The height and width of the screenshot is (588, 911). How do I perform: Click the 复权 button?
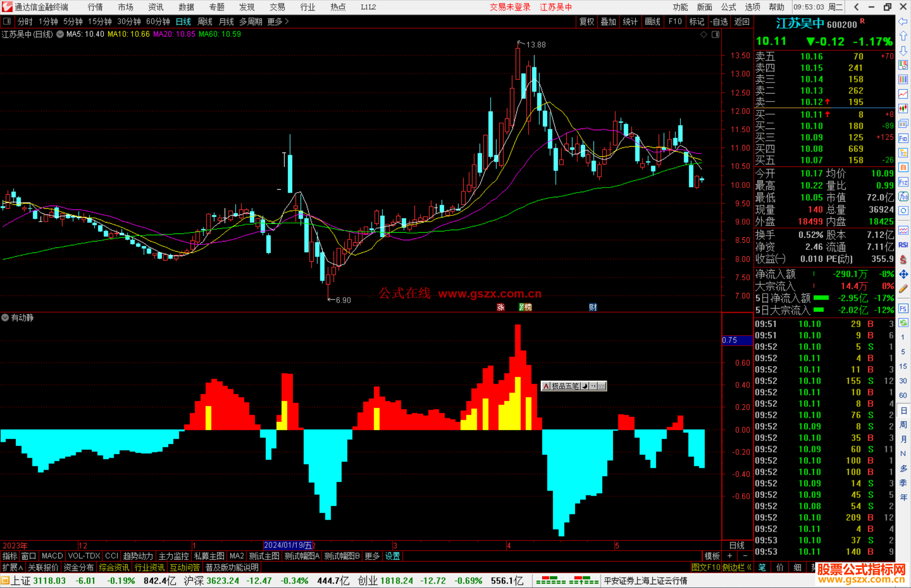click(x=586, y=21)
